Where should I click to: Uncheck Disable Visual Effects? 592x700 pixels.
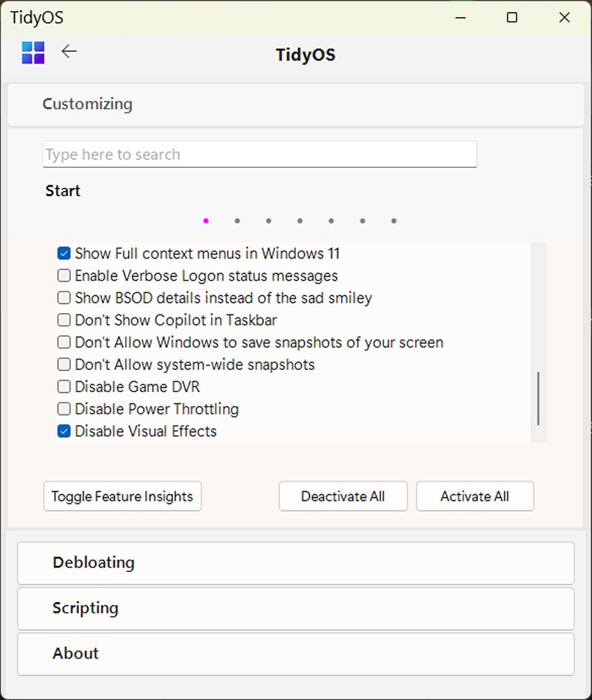tap(64, 431)
